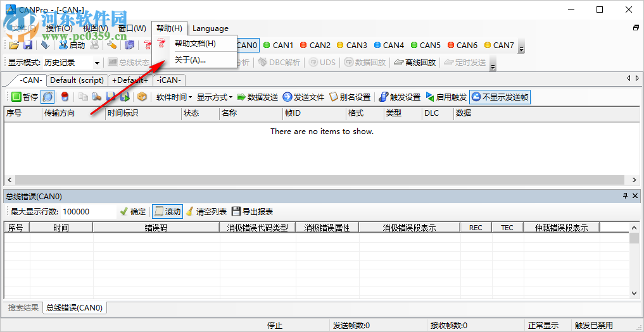Click the copy pages icon

tap(84, 97)
